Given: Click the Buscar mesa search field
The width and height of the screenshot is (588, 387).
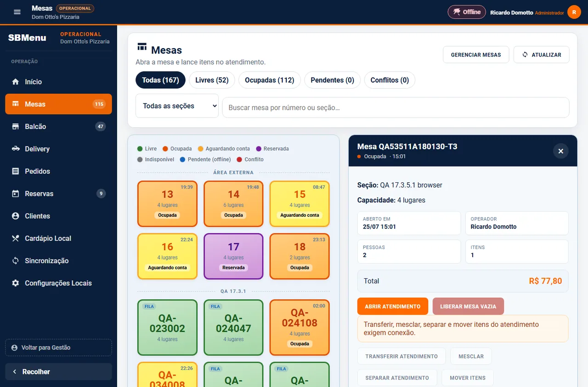Looking at the screenshot, I should point(396,107).
